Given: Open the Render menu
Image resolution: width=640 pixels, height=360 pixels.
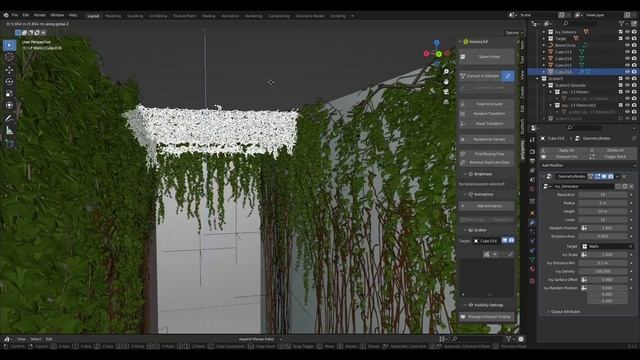Looking at the screenshot, I should pyautogui.click(x=40, y=15).
